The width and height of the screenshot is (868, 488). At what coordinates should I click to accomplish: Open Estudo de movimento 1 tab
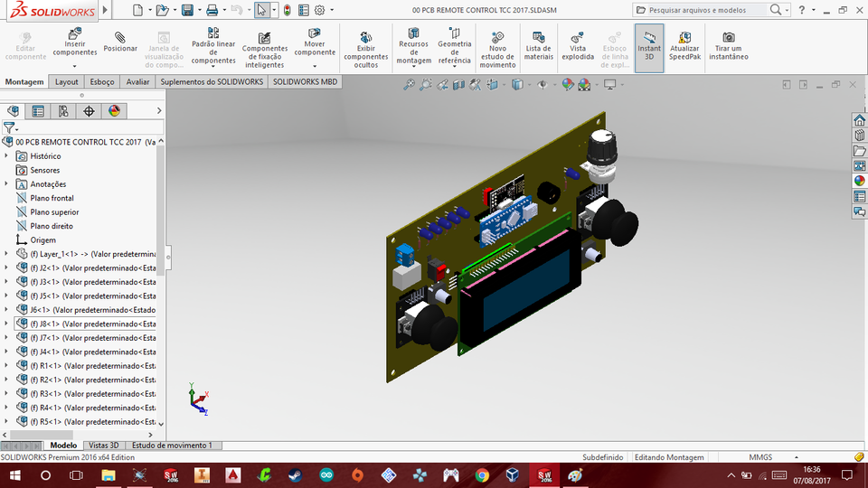[172, 446]
